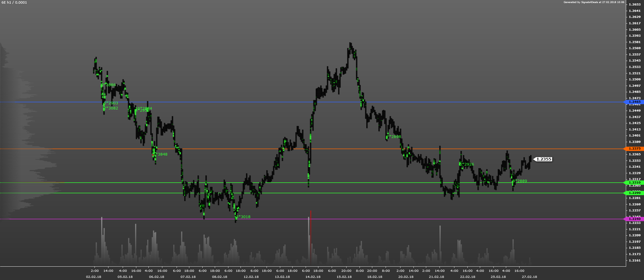The height and width of the screenshot is (280, 644).
Task: Click the 14.02.18 date on time axis
Action: [x=313, y=277]
